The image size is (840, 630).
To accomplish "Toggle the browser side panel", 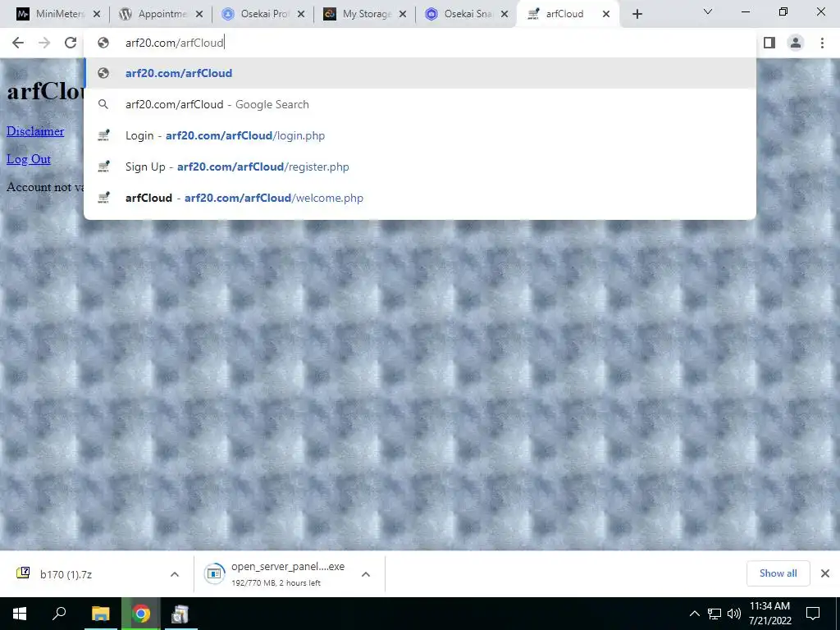I will (769, 43).
